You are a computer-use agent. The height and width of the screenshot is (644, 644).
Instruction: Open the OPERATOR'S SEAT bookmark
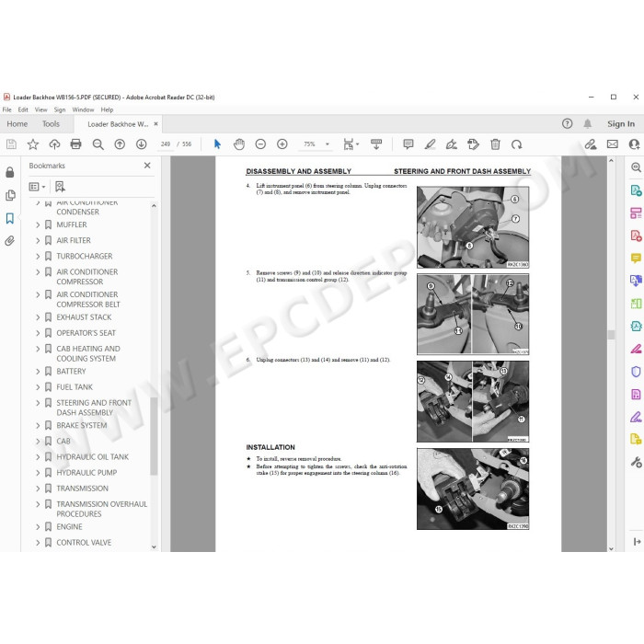tap(86, 333)
